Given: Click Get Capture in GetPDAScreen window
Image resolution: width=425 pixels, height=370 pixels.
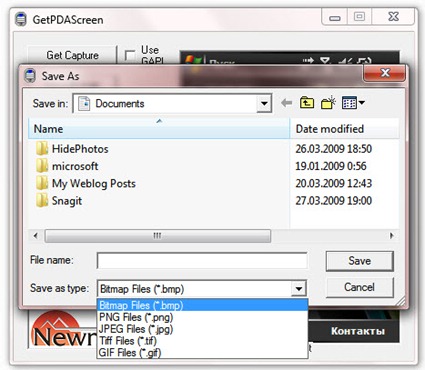Looking at the screenshot, I should coord(72,55).
